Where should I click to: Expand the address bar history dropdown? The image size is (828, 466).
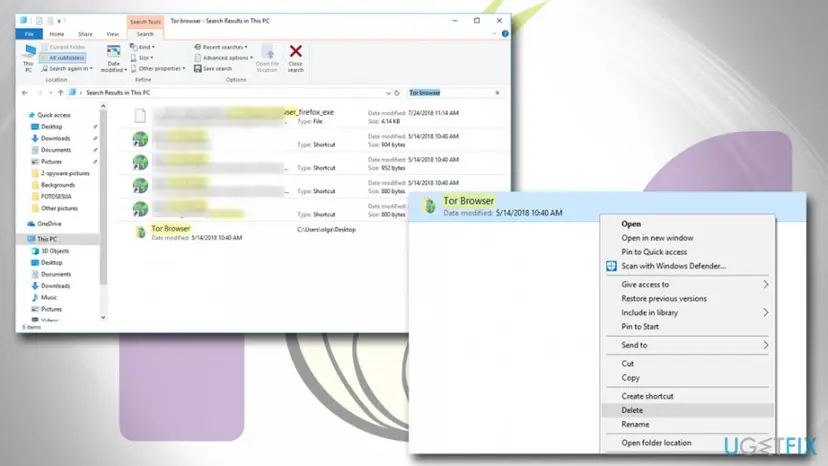(x=389, y=93)
